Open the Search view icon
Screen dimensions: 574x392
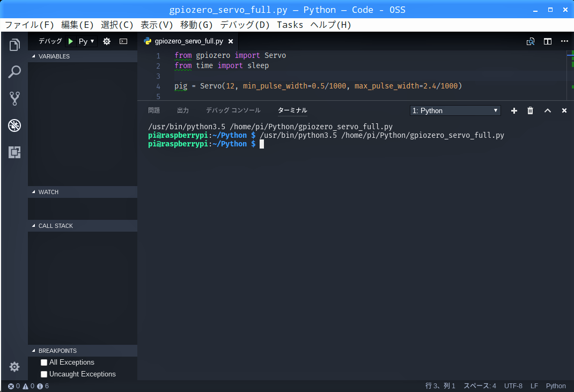[14, 72]
